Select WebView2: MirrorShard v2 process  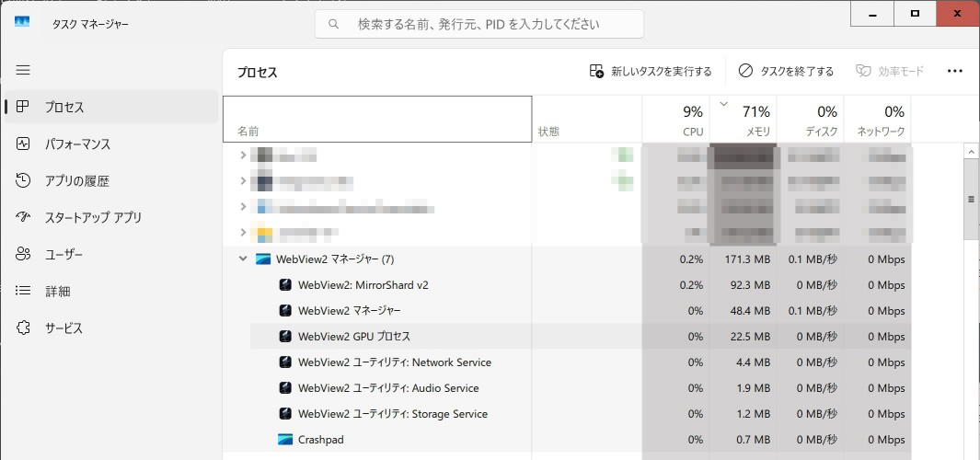(x=363, y=285)
